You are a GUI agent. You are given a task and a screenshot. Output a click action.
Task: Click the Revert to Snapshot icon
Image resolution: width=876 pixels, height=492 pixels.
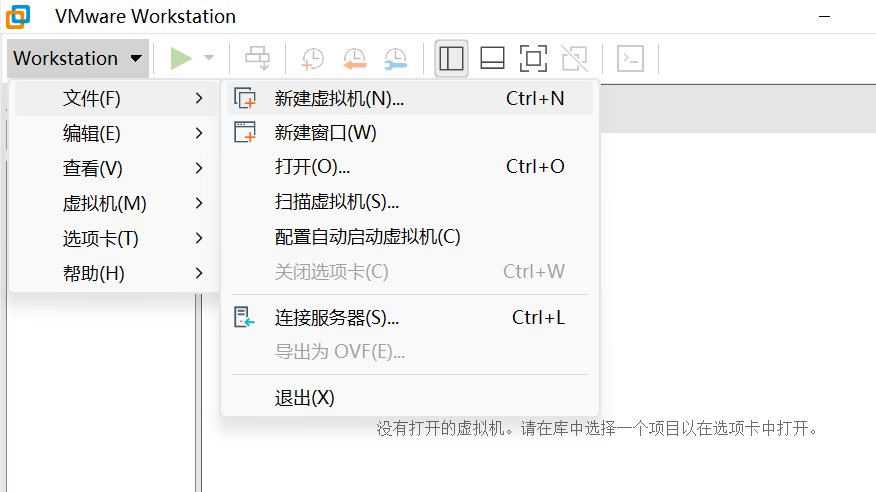click(354, 59)
